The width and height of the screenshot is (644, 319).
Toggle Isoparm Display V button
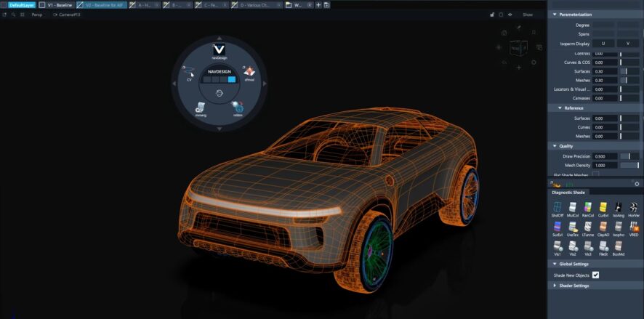(628, 44)
